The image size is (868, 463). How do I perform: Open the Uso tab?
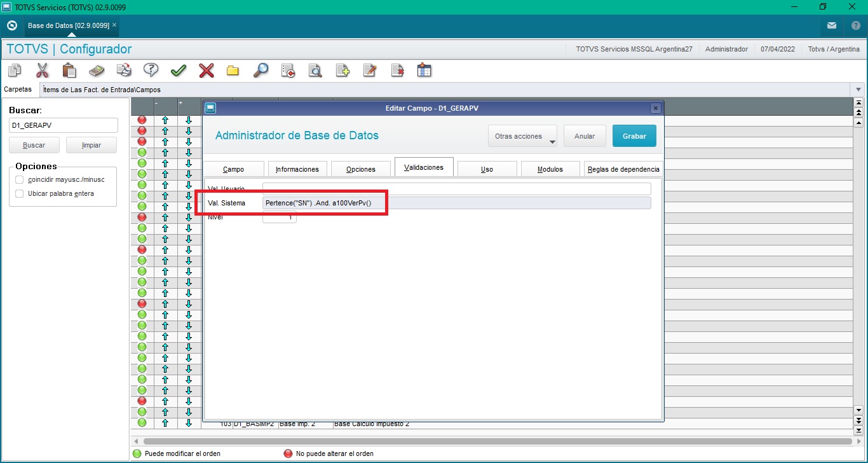pos(487,169)
